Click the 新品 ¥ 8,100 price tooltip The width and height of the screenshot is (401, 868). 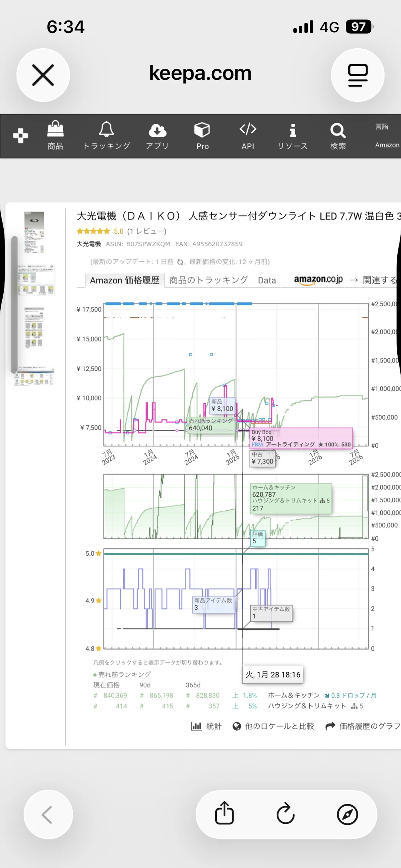pos(222,405)
